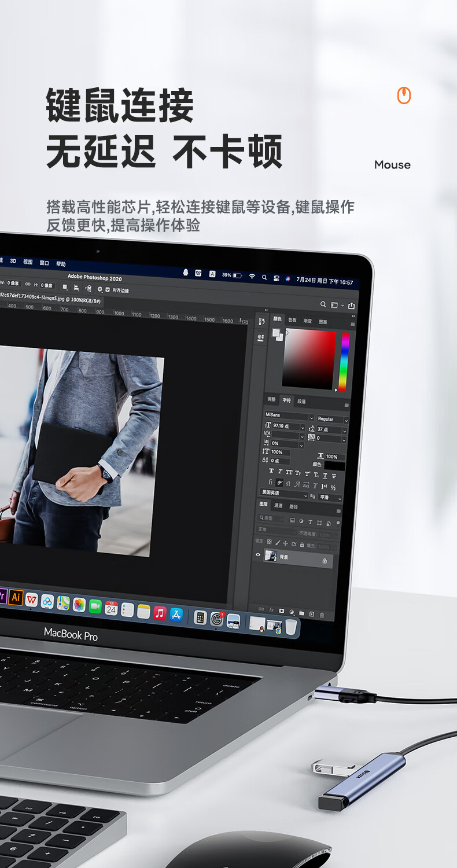Screen dimensions: 457x868
Task: Select the 字符 tab
Action: pyautogui.click(x=286, y=400)
